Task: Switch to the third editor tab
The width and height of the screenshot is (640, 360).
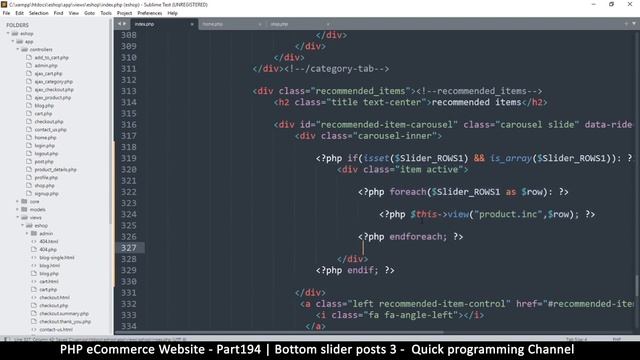Action: click(x=300, y=24)
